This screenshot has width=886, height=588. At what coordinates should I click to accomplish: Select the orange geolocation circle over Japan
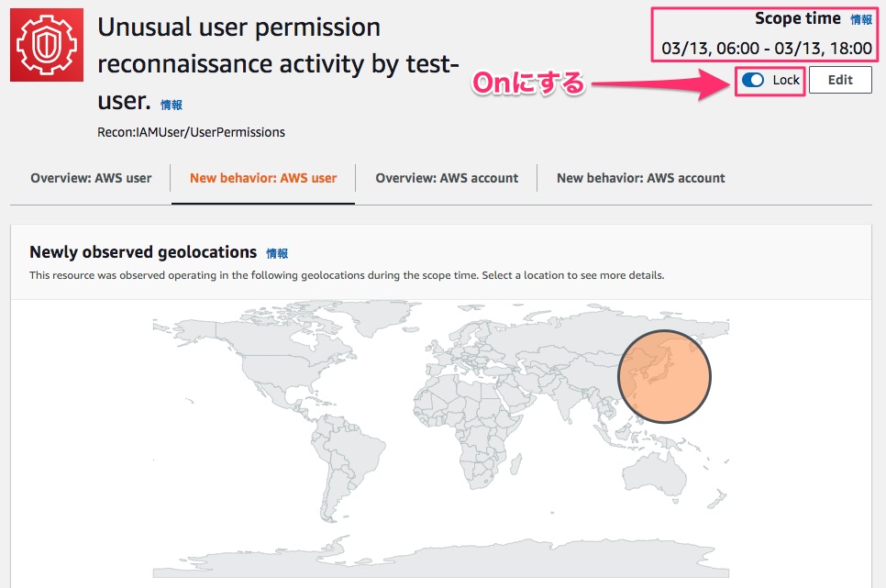[664, 376]
